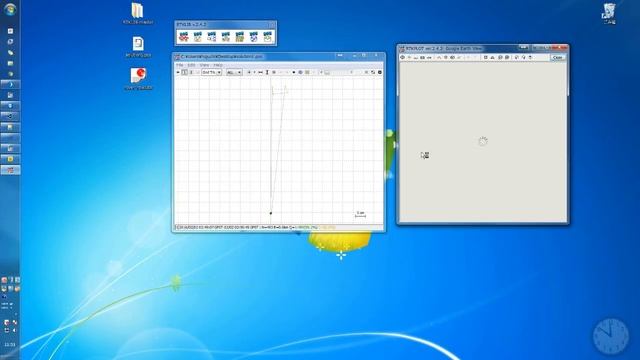The image size is (640, 360).
Task: Toggle solution 2 display button in RTKPLOT
Action: 191,72
